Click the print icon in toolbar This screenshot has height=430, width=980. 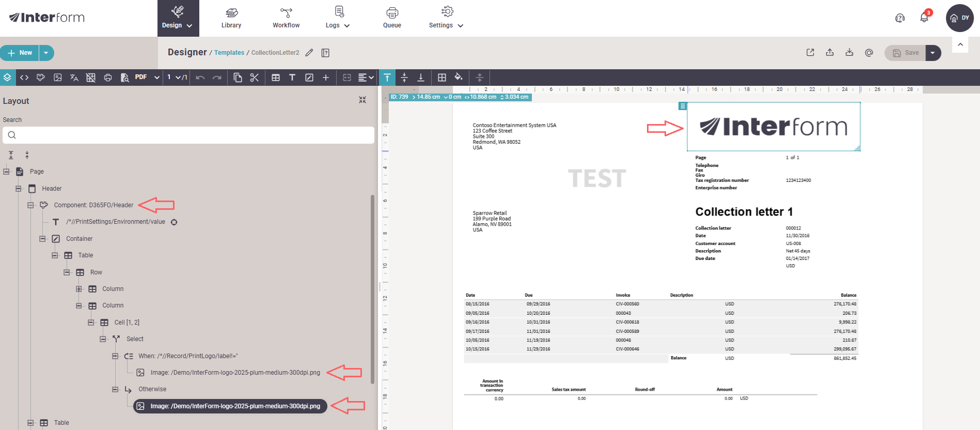[108, 78]
